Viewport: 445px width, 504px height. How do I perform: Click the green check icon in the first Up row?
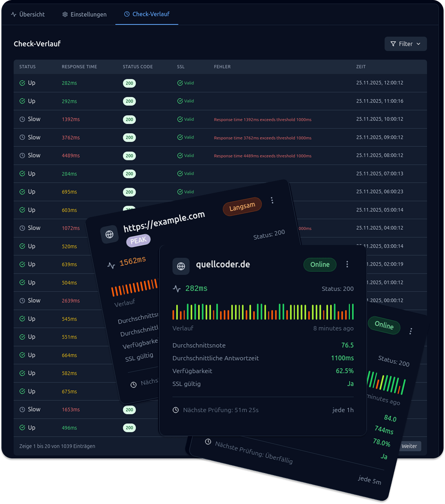[22, 83]
